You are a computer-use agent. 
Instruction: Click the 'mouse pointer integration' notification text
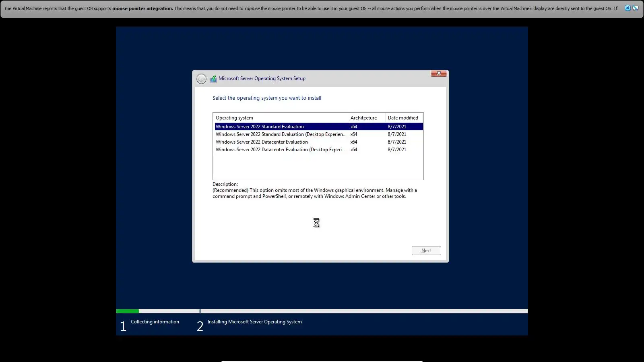pos(142,8)
